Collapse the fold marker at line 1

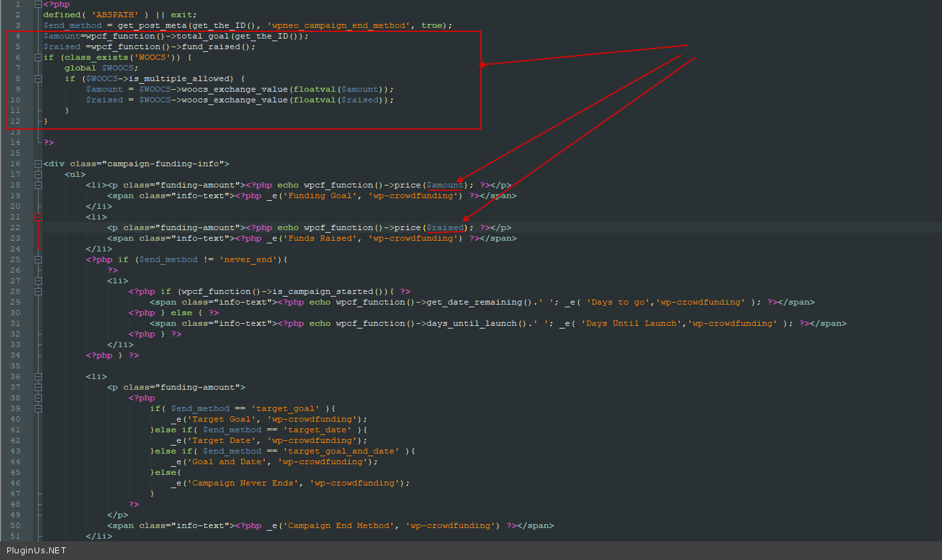38,4
